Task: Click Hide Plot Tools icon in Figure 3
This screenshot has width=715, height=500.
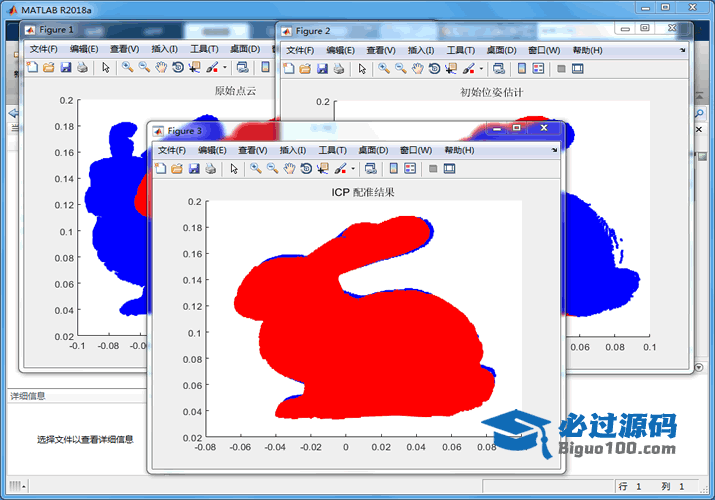Action: tap(433, 169)
